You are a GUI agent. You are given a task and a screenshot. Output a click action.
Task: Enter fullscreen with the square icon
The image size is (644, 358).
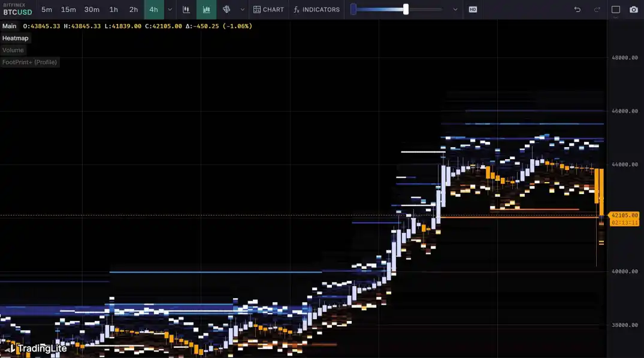615,10
